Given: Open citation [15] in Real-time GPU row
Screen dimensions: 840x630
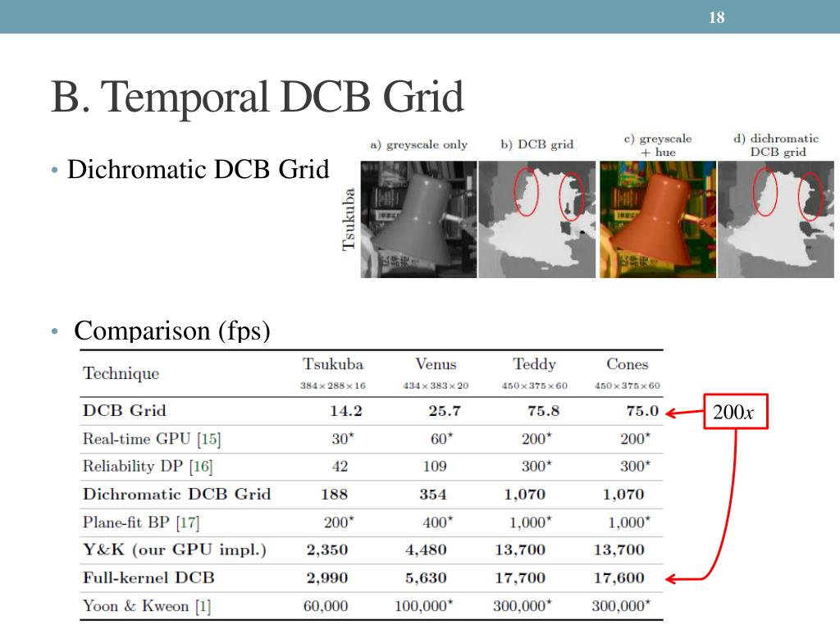Looking at the screenshot, I should point(209,440).
